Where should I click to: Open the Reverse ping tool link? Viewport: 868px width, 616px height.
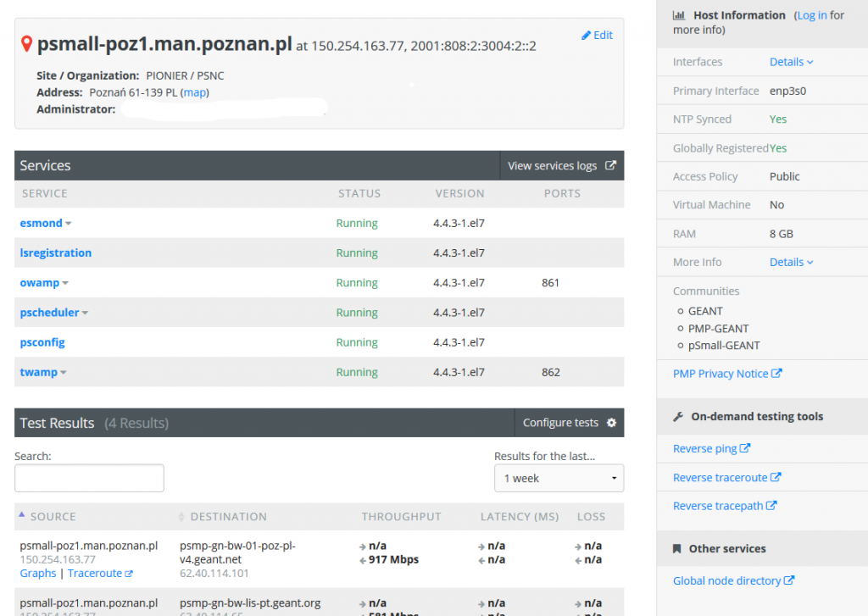coord(712,448)
